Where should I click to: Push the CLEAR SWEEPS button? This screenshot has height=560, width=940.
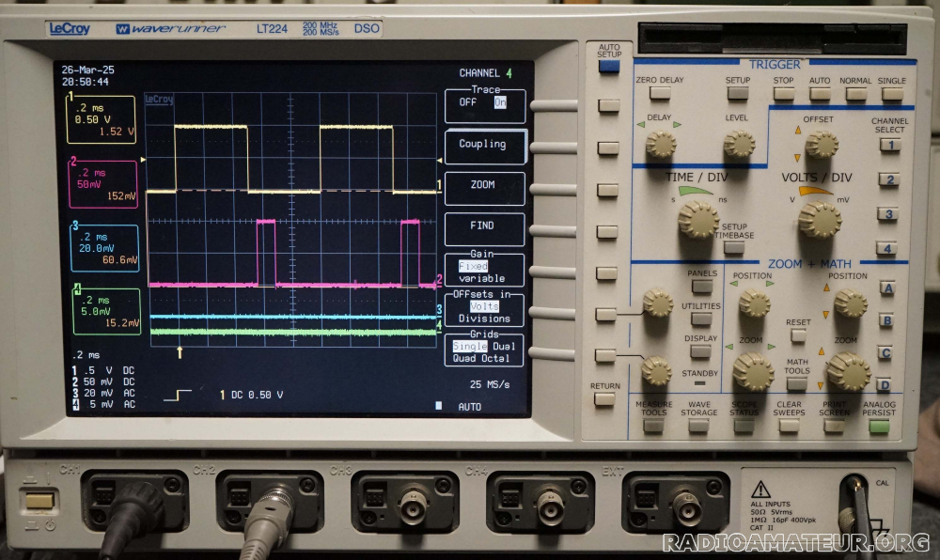tap(789, 426)
